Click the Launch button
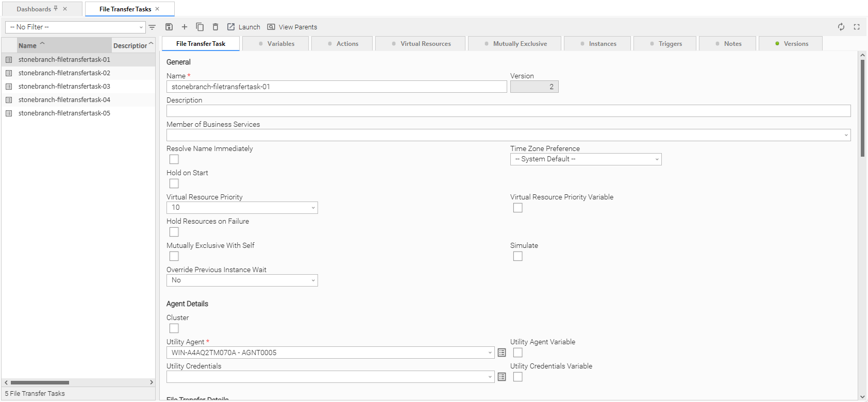 244,27
